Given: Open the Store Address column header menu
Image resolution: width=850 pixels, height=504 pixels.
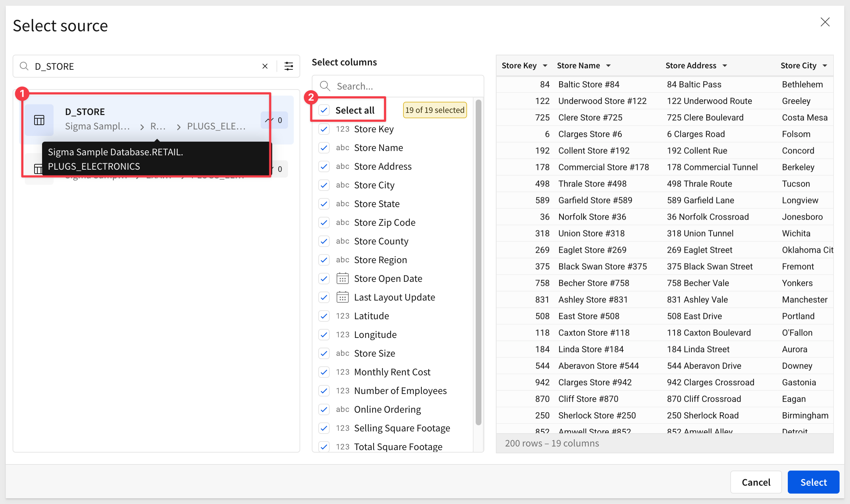Looking at the screenshot, I should 725,66.
